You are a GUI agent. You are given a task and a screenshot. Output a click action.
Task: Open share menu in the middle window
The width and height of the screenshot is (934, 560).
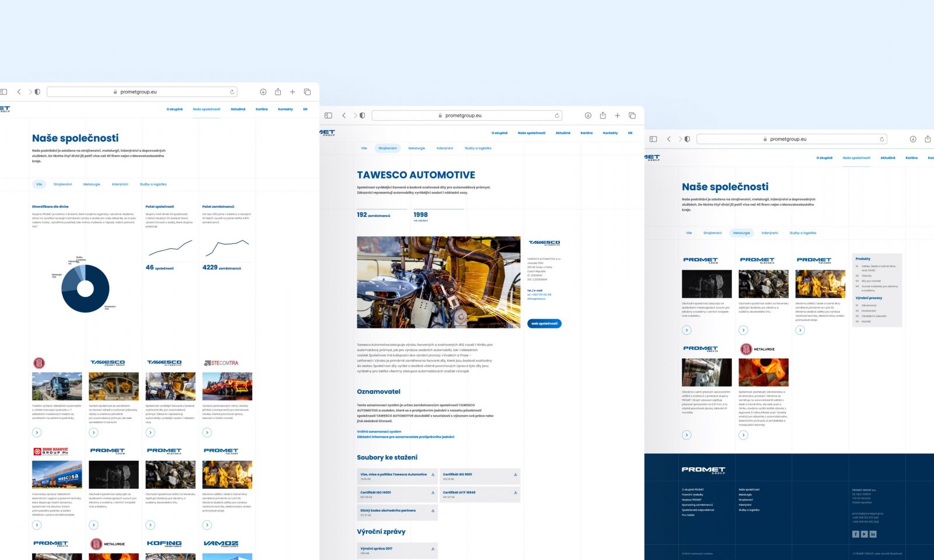pos(602,116)
